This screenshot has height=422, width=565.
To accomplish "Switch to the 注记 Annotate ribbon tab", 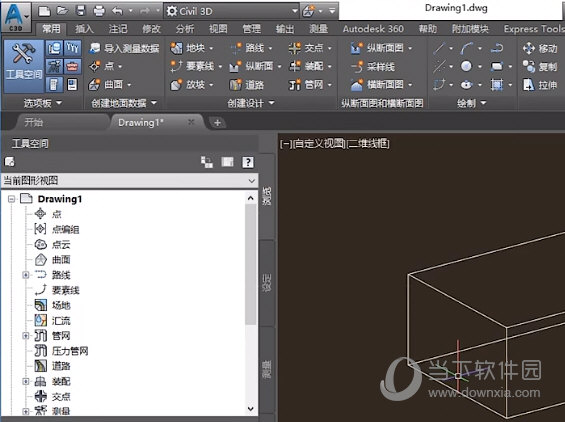I will (118, 28).
